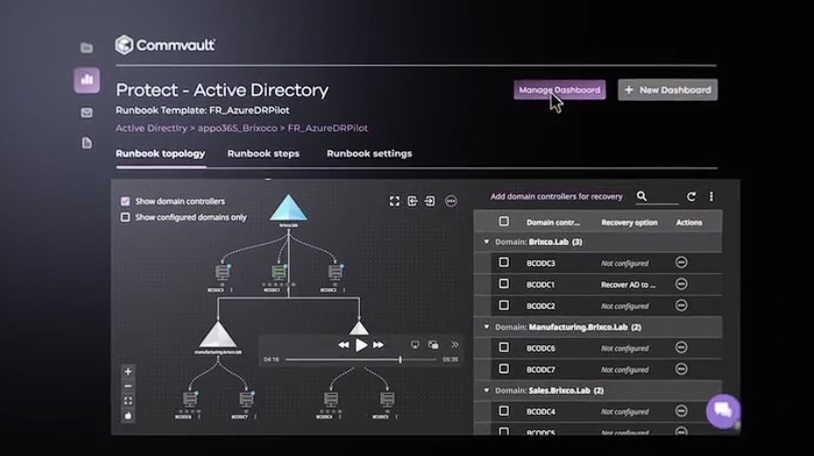Switch to the Runbook steps tab
This screenshot has width=814, height=456.
[x=263, y=154]
